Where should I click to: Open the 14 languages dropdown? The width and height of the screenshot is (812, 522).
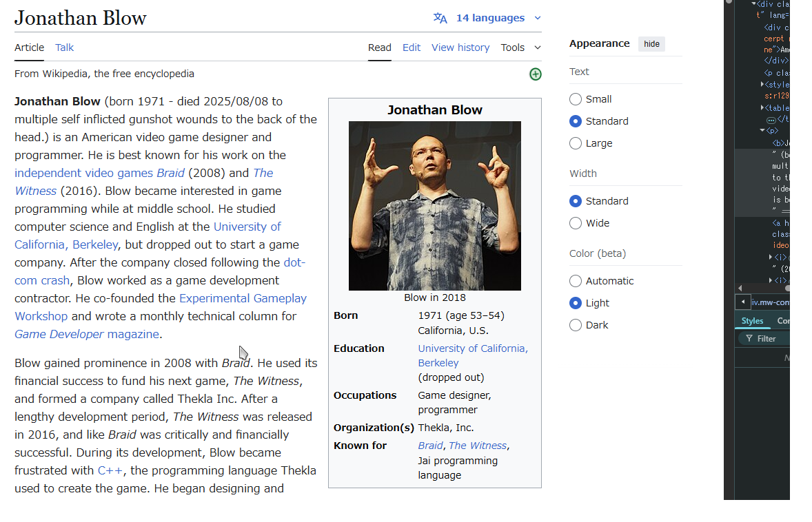(487, 18)
